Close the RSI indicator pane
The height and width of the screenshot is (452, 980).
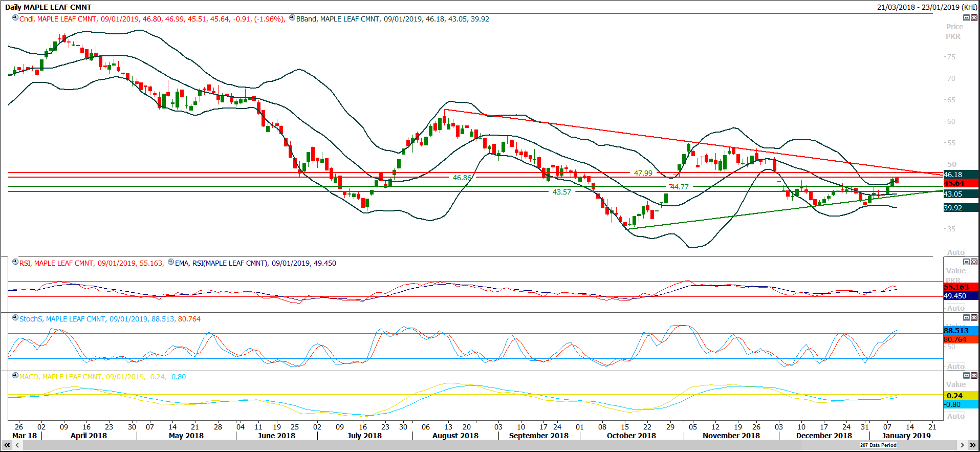974,262
